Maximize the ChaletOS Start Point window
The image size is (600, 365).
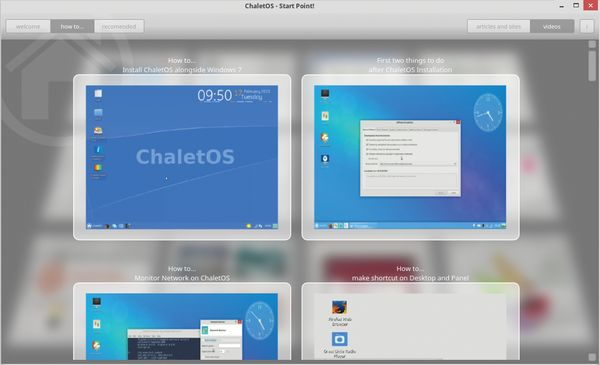[576, 5]
